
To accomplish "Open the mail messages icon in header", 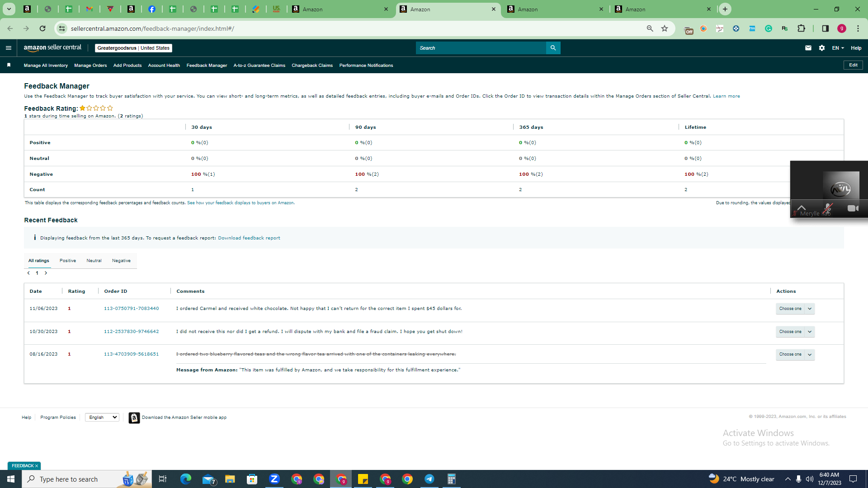I will click(x=808, y=48).
